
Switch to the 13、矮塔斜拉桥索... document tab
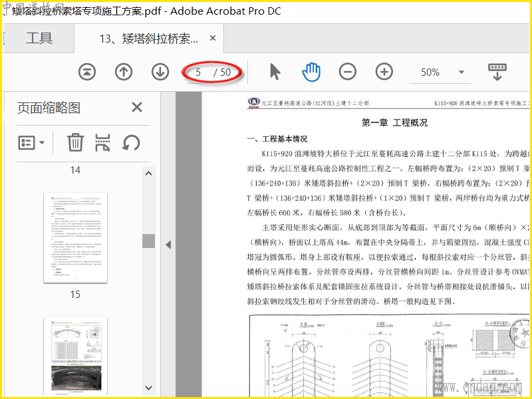[148, 39]
